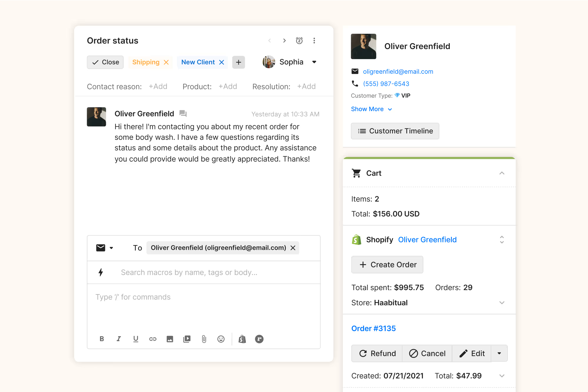Click the macro search field
Image resolution: width=588 pixels, height=392 pixels.
point(189,272)
